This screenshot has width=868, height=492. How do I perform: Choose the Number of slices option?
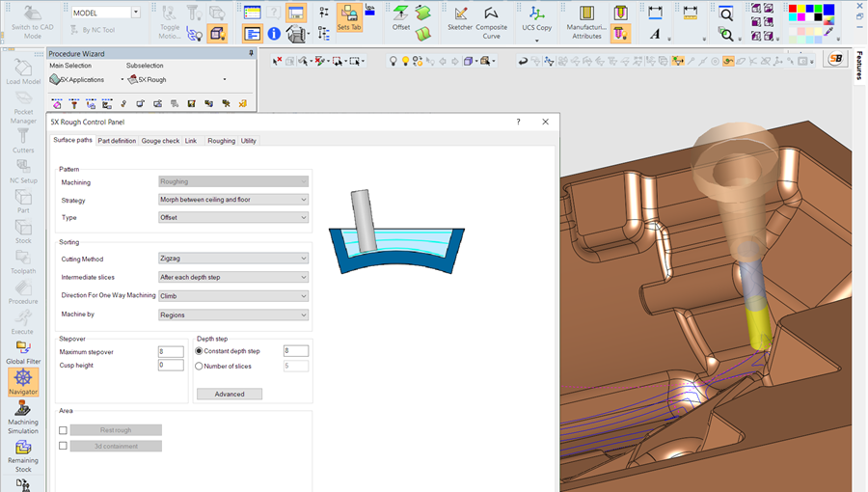(x=199, y=366)
